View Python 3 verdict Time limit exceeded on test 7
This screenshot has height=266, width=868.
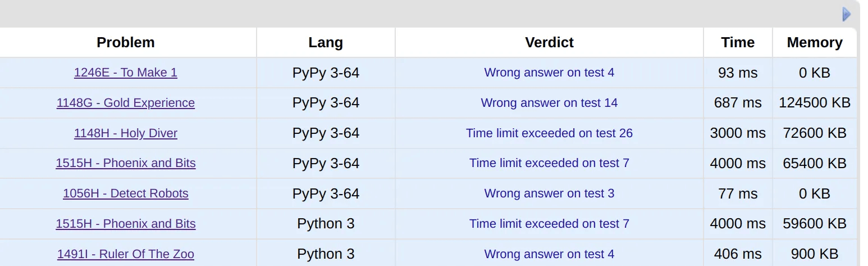tap(549, 224)
